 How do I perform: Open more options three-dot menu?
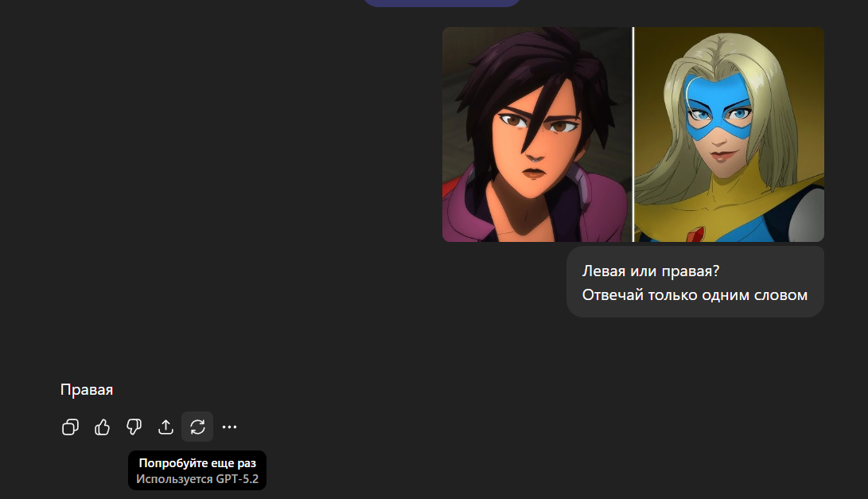[x=229, y=427]
